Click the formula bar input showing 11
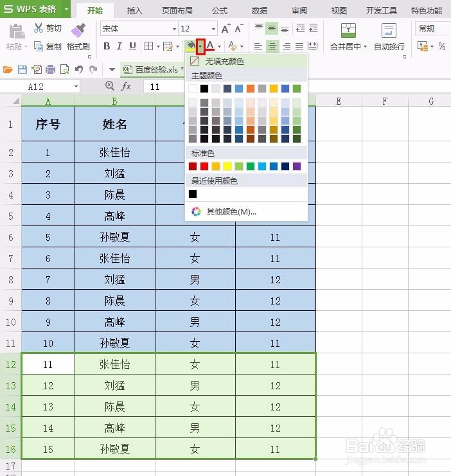This screenshot has width=451, height=476. click(x=164, y=87)
